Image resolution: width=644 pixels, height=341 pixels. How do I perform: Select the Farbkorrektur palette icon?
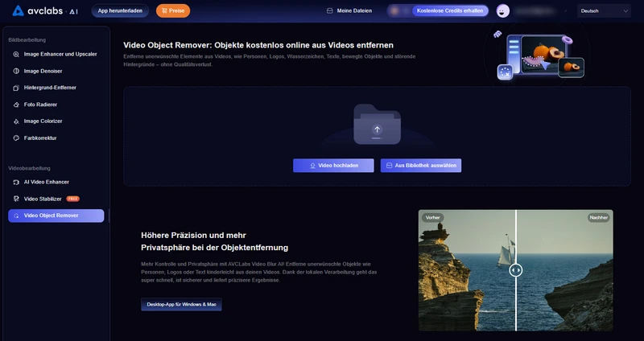point(16,138)
